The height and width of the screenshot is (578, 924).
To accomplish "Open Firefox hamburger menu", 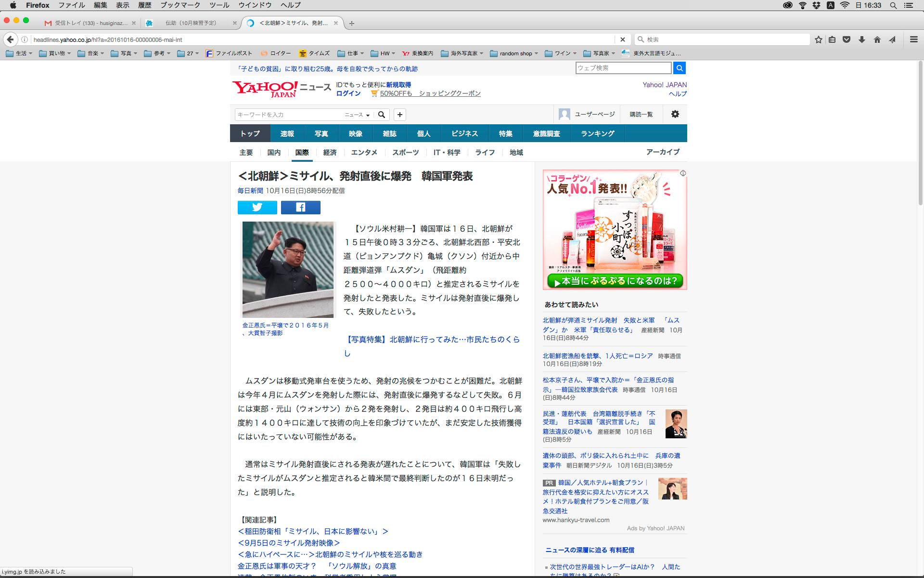I will point(913,39).
